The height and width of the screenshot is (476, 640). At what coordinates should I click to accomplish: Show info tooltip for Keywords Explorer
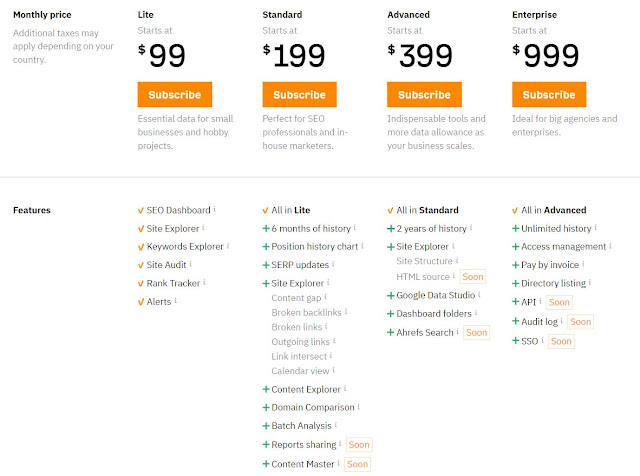pyautogui.click(x=228, y=246)
